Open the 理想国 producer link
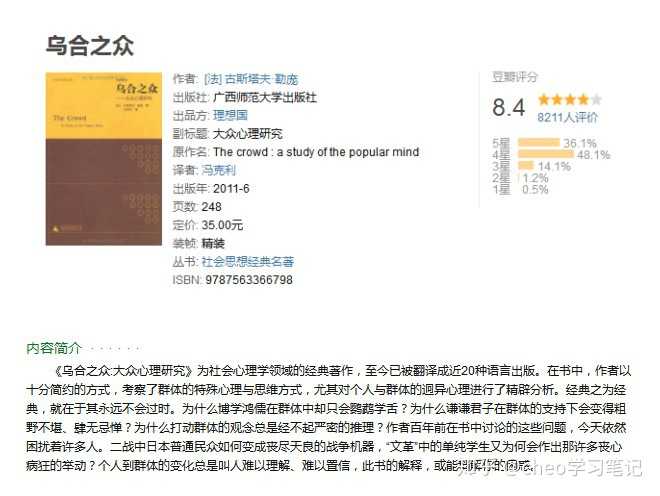This screenshot has width=660, height=496. coord(230,115)
